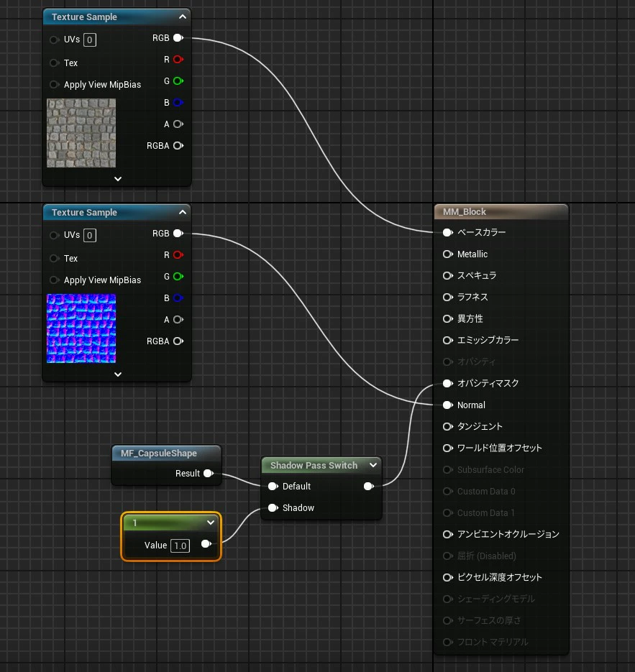Click the オパシティマスク input pin on MM_Block
Viewport: 635px width, 672px height.
[447, 383]
